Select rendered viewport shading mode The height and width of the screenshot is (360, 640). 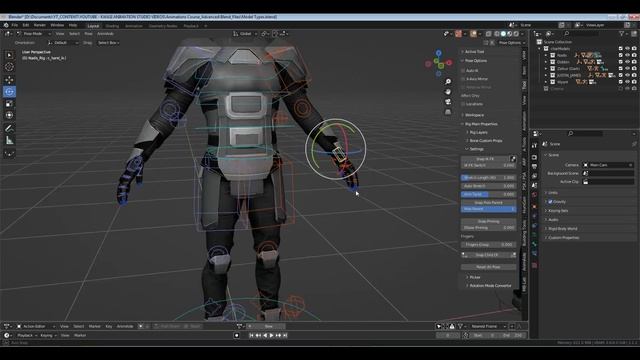pos(516,34)
